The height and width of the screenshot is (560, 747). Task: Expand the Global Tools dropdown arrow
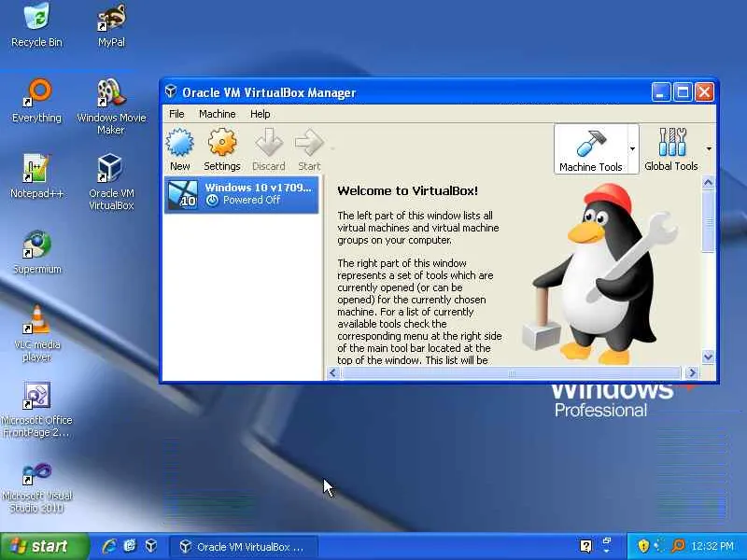click(x=709, y=149)
